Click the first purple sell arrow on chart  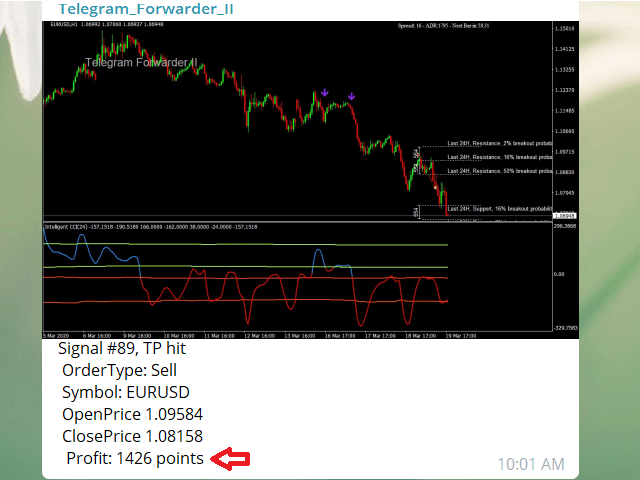click(324, 93)
